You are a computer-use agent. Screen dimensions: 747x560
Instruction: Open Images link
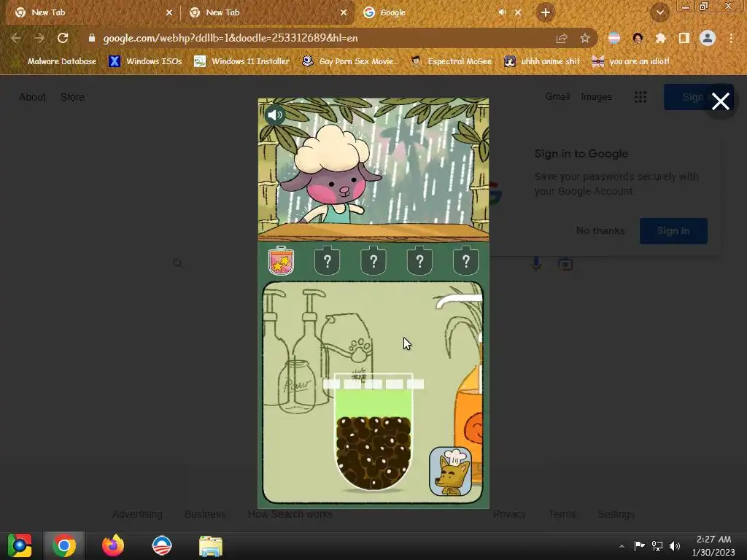[596, 97]
